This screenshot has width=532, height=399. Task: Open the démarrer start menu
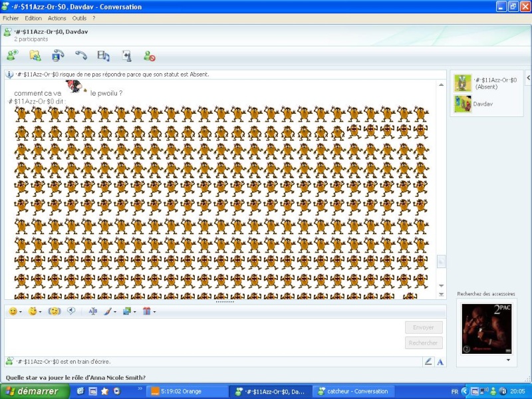tap(35, 391)
